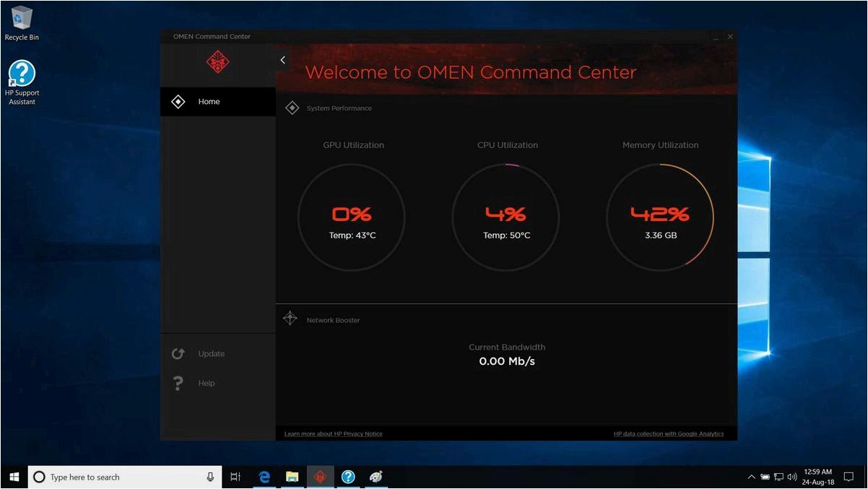Open File Explorer from the taskbar

[292, 477]
